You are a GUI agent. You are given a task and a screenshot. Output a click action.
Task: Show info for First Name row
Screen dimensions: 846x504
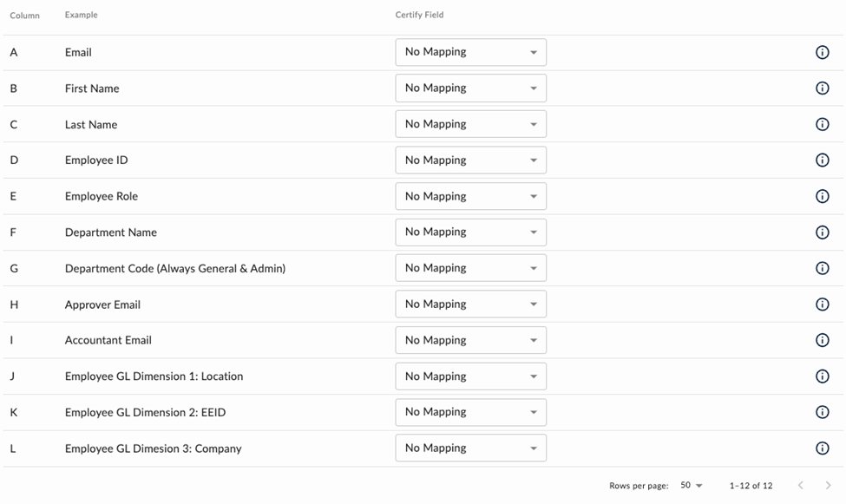click(822, 88)
